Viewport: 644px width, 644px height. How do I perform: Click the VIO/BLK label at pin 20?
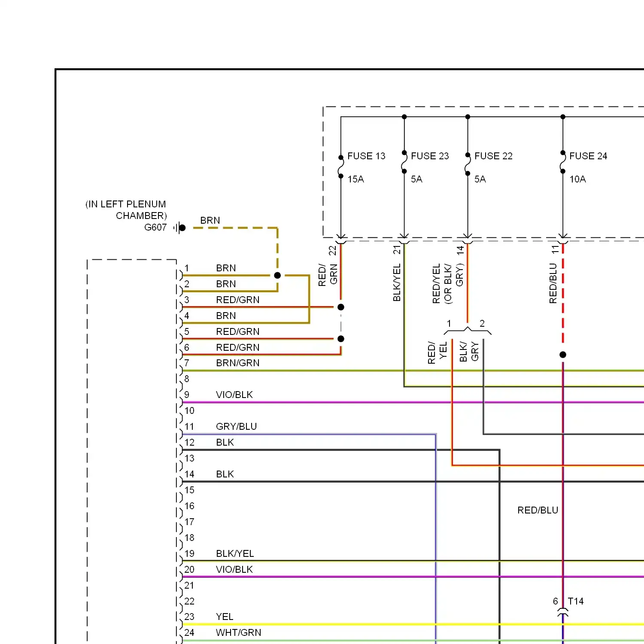pos(234,570)
